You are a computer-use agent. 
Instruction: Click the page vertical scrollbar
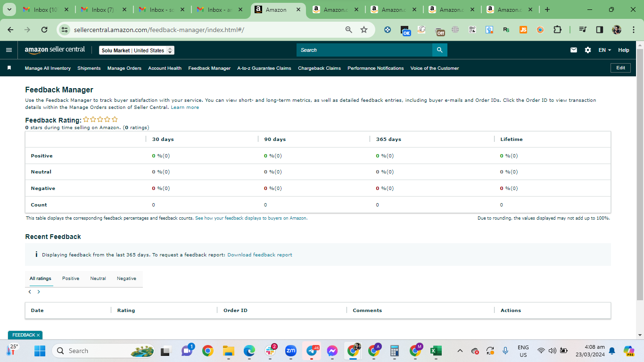(640, 174)
